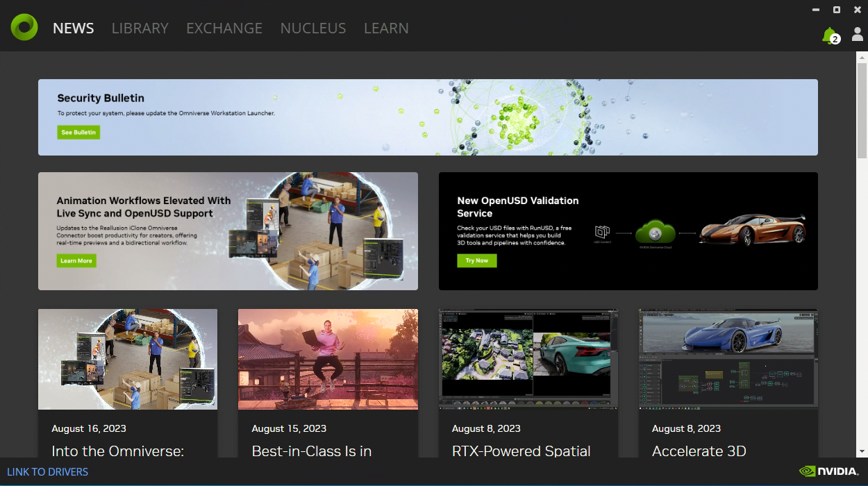868x486 pixels.
Task: Click the Try Now button
Action: tap(476, 260)
